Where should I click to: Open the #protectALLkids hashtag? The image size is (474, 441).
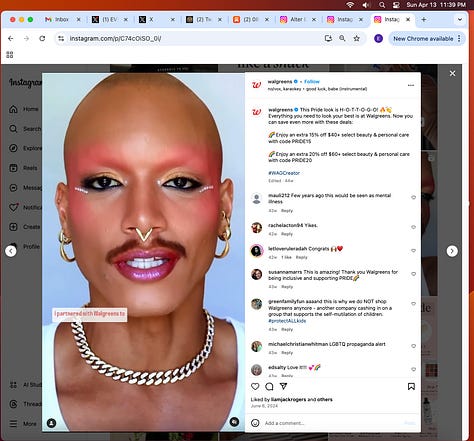[x=287, y=321]
